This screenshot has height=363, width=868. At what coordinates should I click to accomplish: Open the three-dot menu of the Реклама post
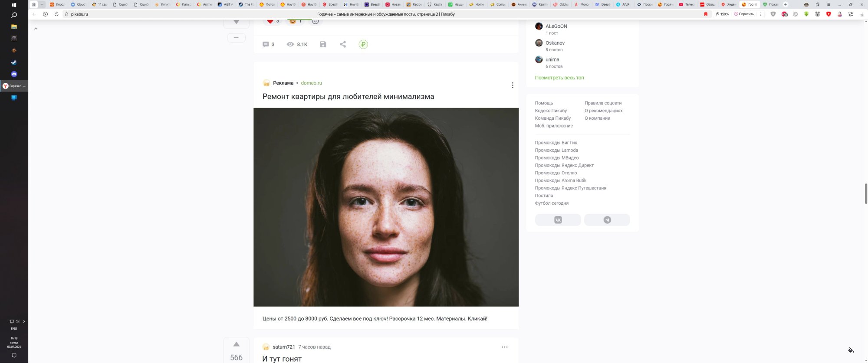pos(513,85)
